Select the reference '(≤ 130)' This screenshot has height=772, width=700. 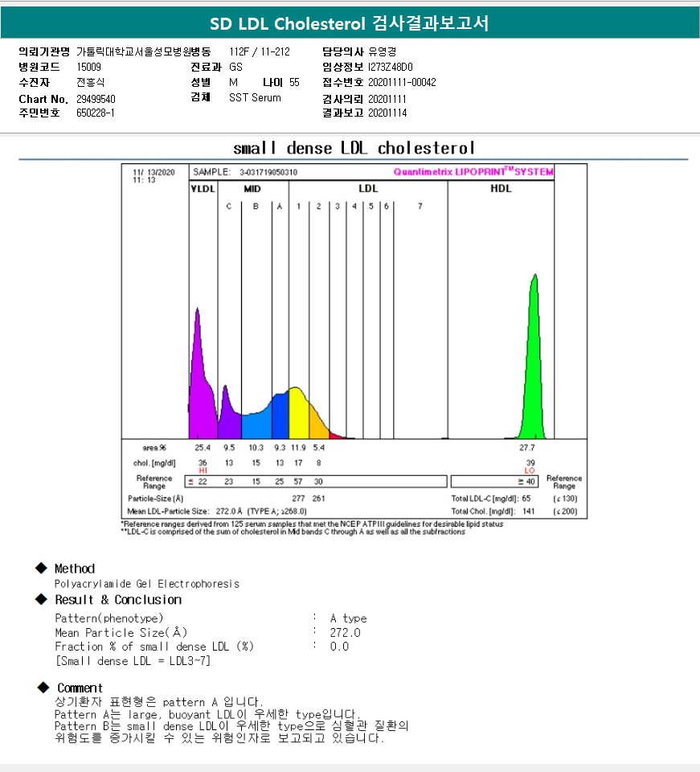click(565, 499)
